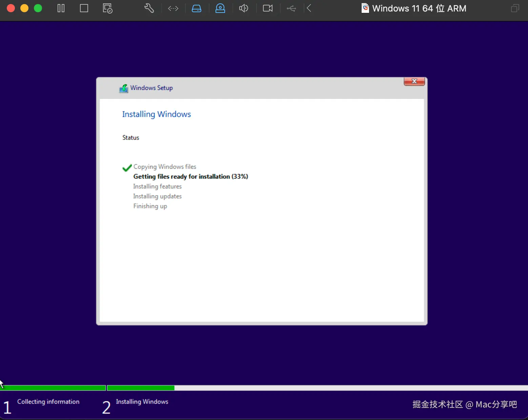The image size is (528, 420).
Task: Click bottom 'Installing Windows' stage label
Action: click(x=142, y=402)
